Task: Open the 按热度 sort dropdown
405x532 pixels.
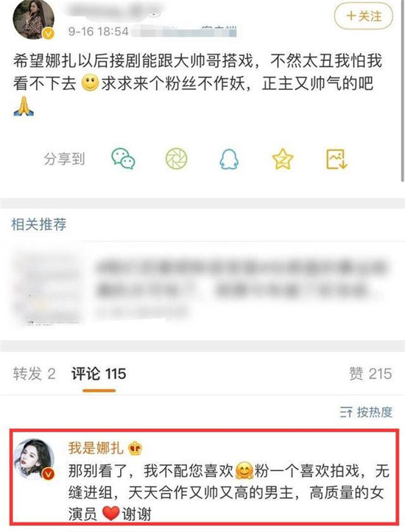Action: (x=366, y=412)
